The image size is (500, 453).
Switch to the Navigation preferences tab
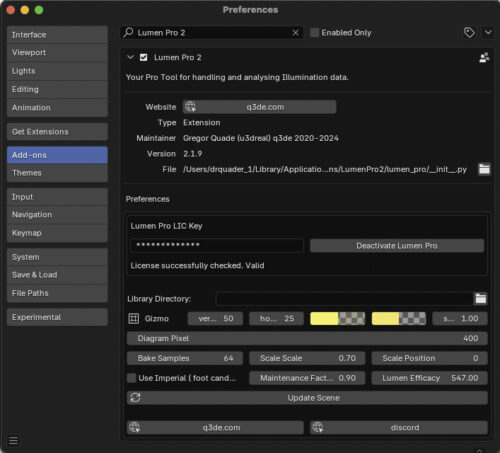(x=57, y=214)
